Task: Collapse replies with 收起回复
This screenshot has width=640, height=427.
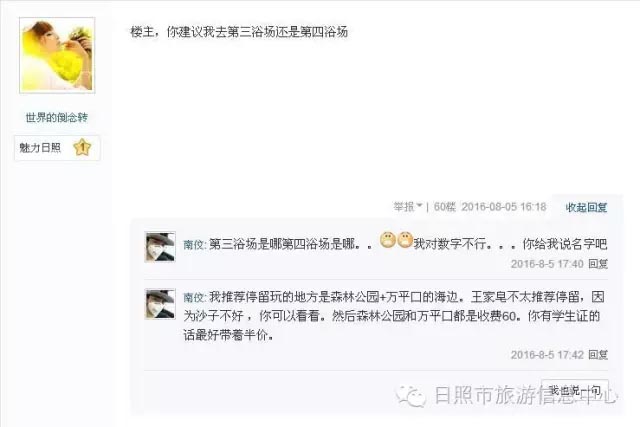Action: click(x=586, y=207)
